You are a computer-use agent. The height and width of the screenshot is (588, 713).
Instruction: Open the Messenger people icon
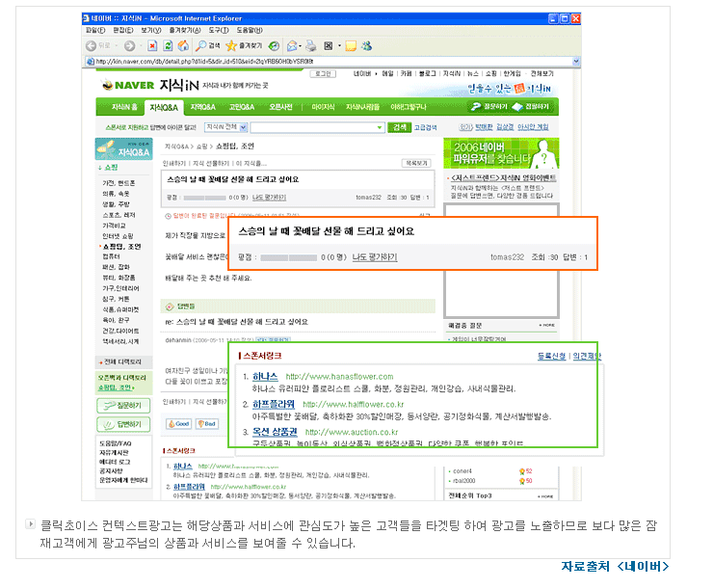coord(366,46)
